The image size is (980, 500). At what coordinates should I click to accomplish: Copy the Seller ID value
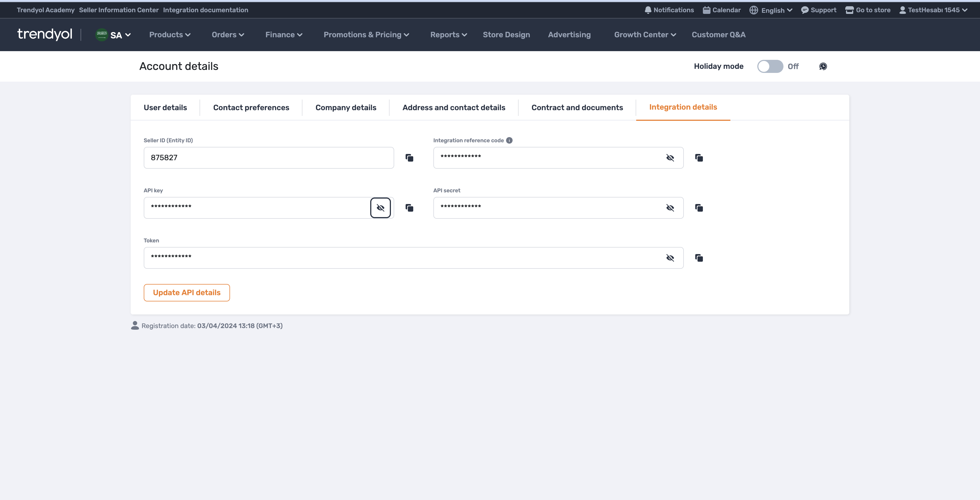[409, 158]
